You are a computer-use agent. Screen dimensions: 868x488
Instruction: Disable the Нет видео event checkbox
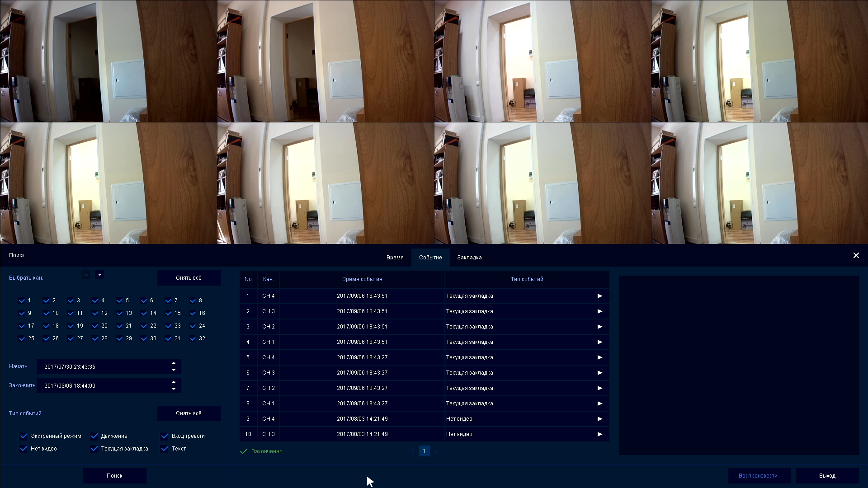coord(24,449)
